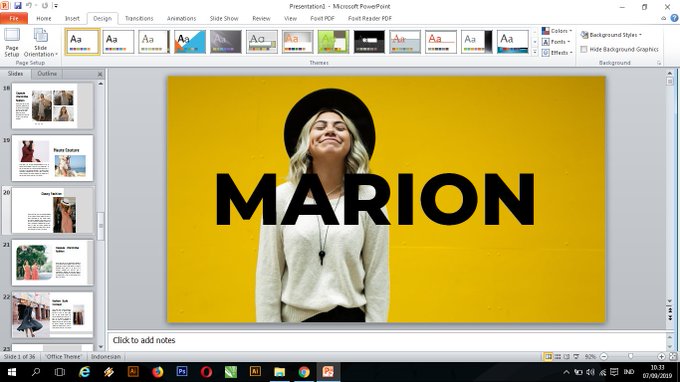
Task: Enable Hide Background Graphics checkbox
Action: click(584, 49)
